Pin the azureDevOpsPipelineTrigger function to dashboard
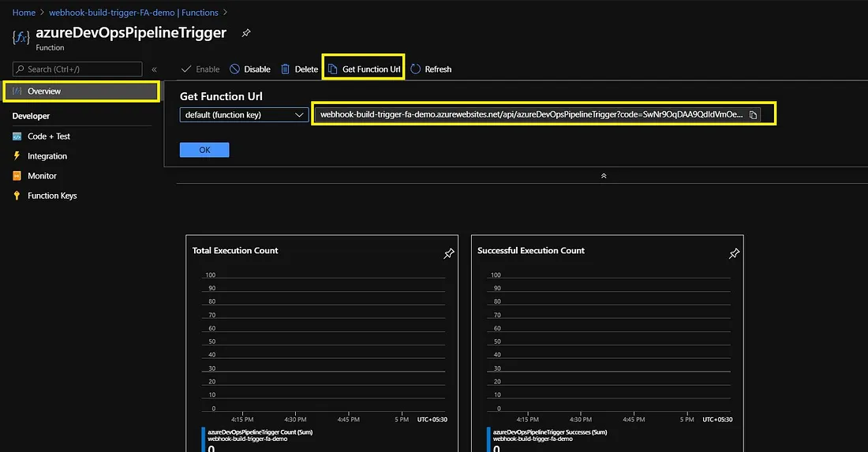The height and width of the screenshot is (452, 868). (245, 33)
